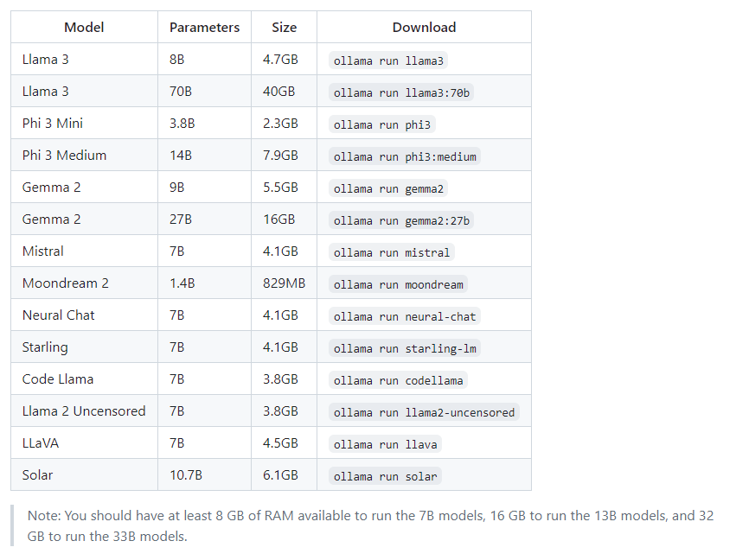Click the Model column header
This screenshot has height=560, width=736.
pyautogui.click(x=84, y=27)
